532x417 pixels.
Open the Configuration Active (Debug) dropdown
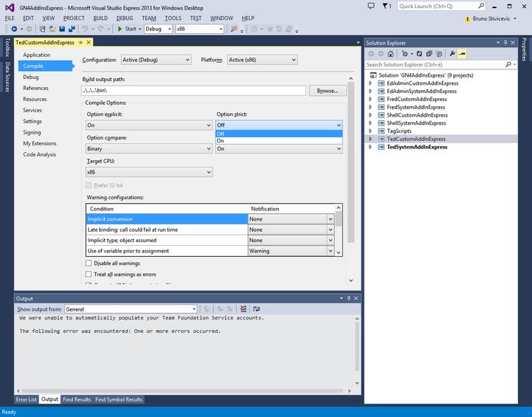[x=156, y=60]
